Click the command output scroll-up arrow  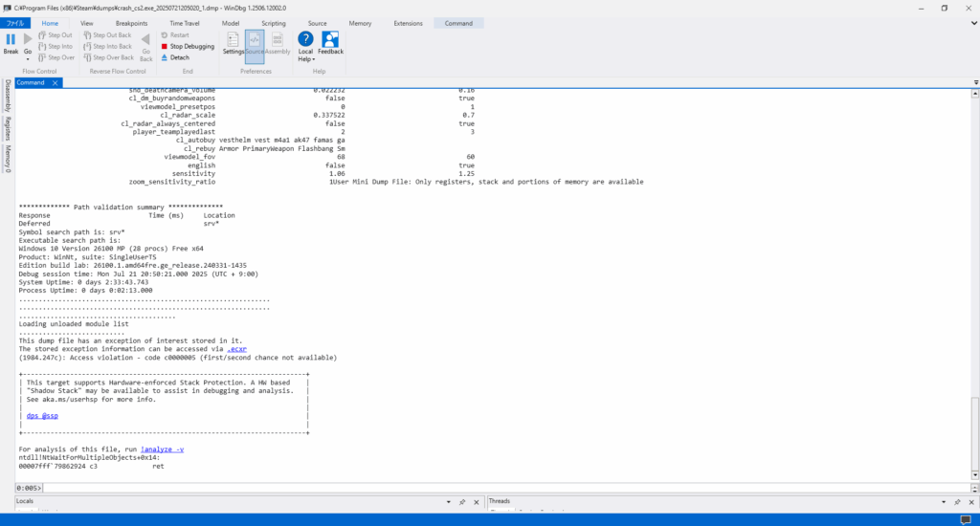975,94
